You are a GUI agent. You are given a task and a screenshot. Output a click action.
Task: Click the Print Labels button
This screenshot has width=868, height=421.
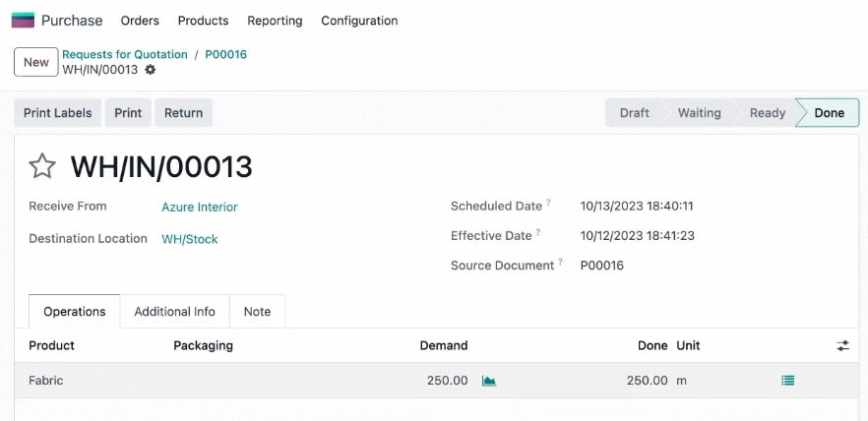57,113
